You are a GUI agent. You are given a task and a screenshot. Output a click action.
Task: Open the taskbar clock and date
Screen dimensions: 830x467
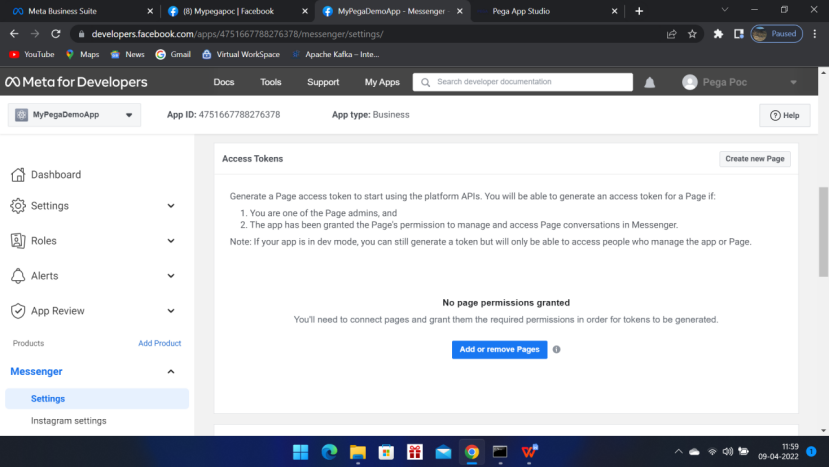pyautogui.click(x=778, y=452)
